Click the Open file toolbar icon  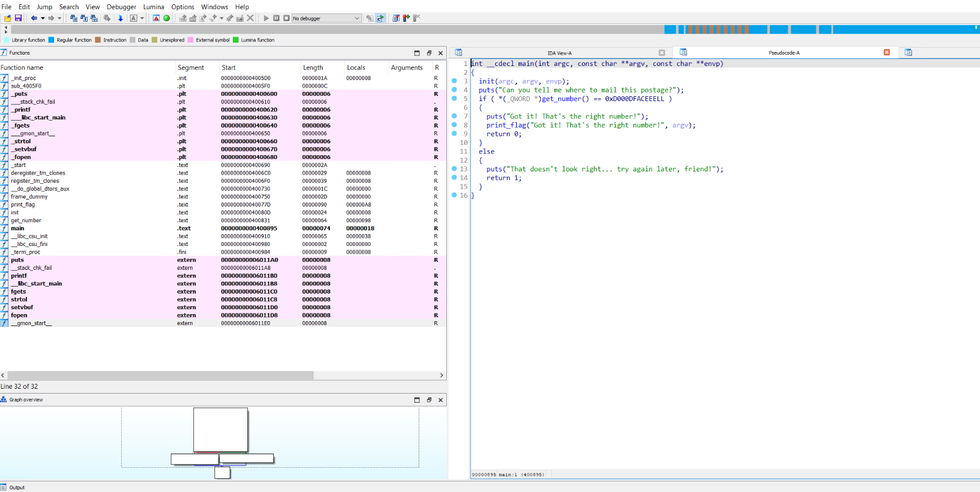pyautogui.click(x=8, y=18)
